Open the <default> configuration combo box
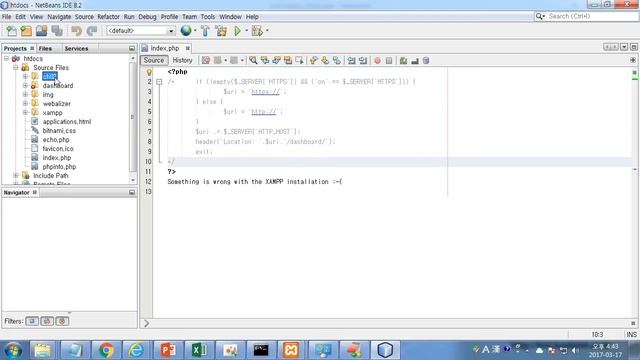The image size is (640, 360). [141, 31]
